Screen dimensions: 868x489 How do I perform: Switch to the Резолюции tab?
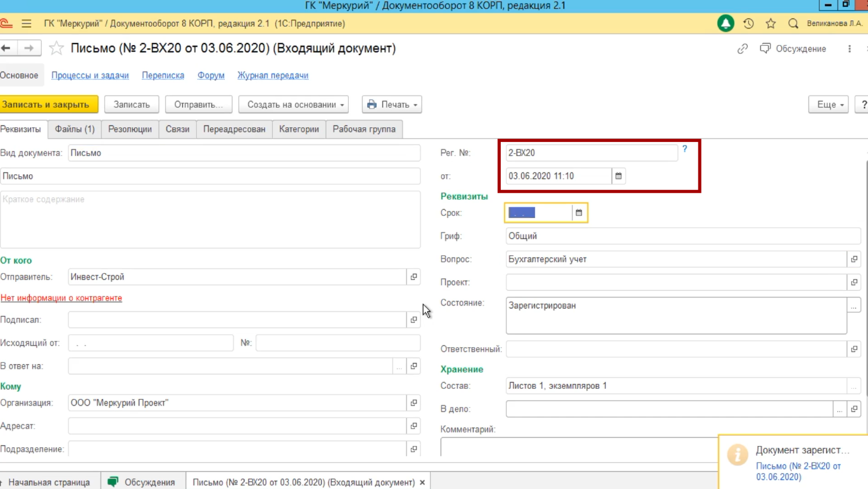coord(130,129)
